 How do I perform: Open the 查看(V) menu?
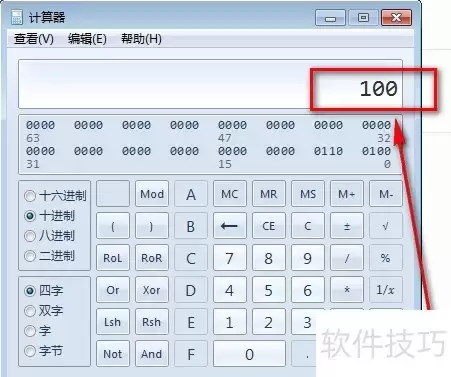coord(34,39)
